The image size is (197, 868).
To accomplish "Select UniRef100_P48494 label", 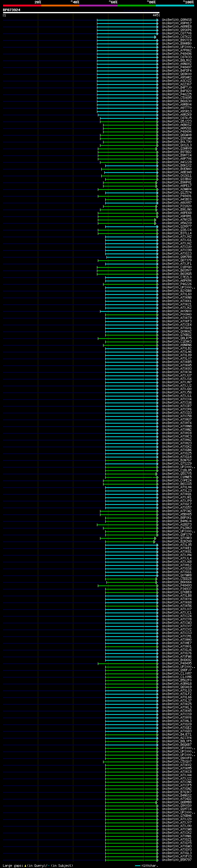I will click(x=177, y=132).
